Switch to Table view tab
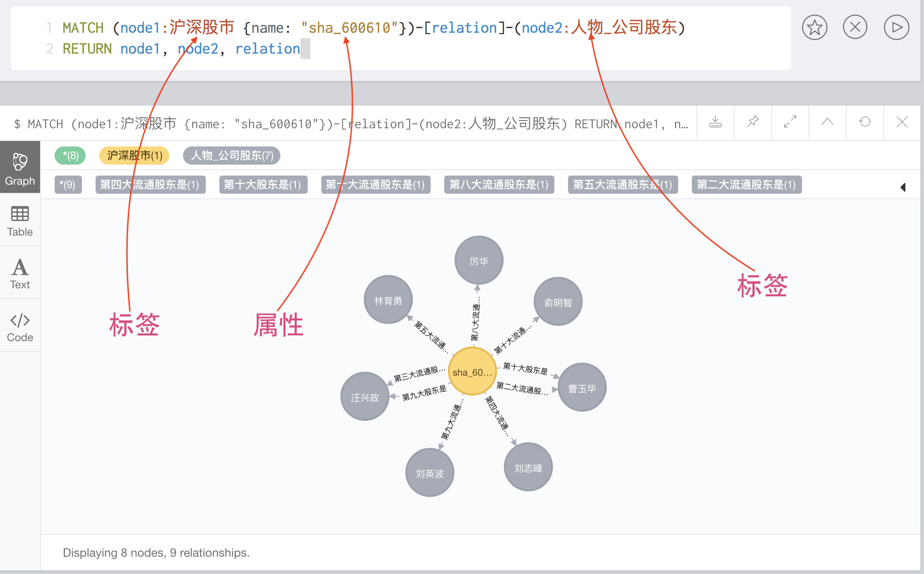 tap(20, 221)
